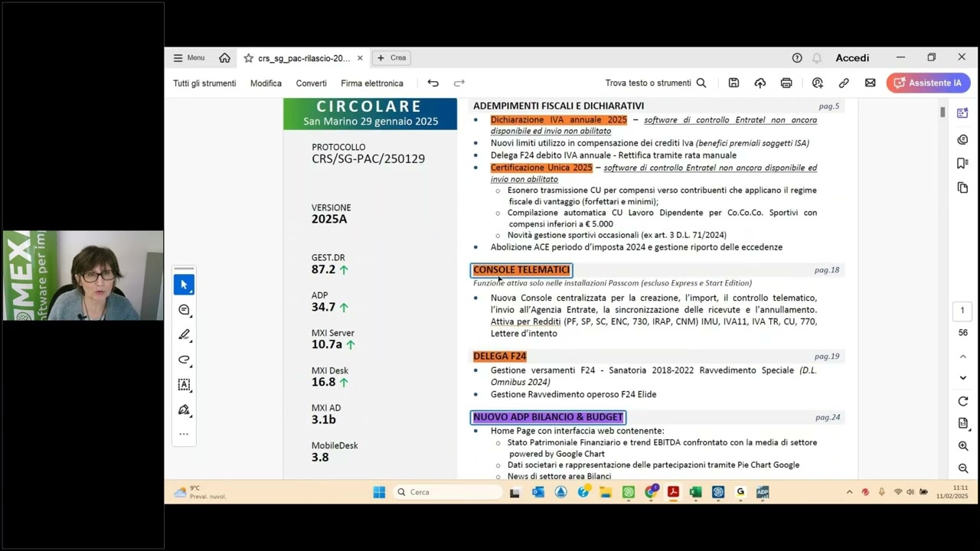Open the notifications bell icon

(x=817, y=58)
